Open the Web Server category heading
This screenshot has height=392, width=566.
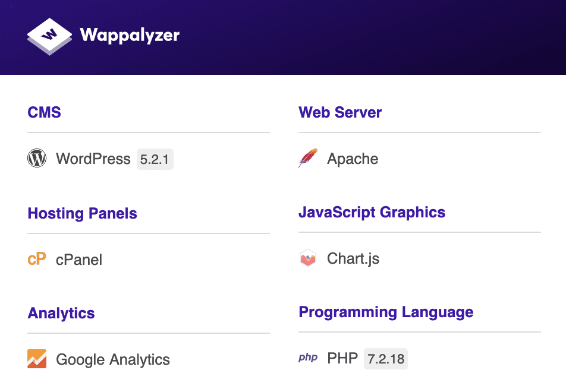click(340, 112)
